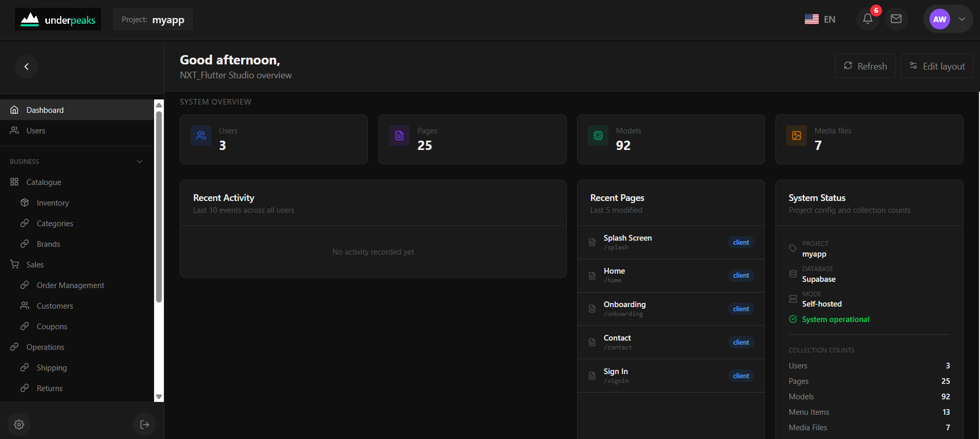Click the Models chip icon
Viewport: 980px width, 439px height.
click(x=598, y=136)
